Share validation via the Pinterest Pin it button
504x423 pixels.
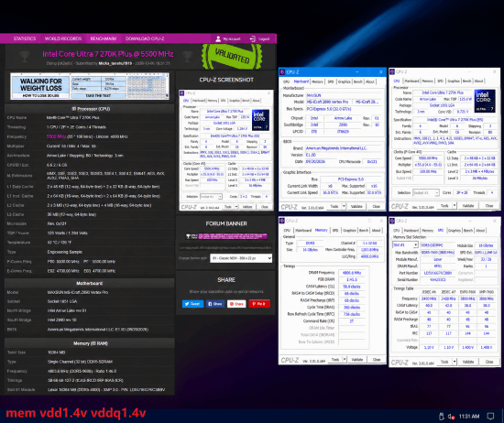click(x=259, y=304)
